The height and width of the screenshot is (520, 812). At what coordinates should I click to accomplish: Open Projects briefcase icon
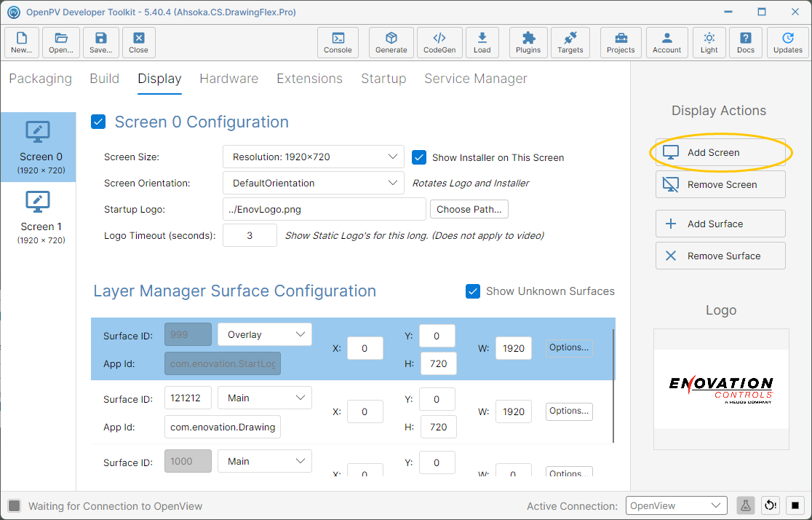tap(621, 42)
